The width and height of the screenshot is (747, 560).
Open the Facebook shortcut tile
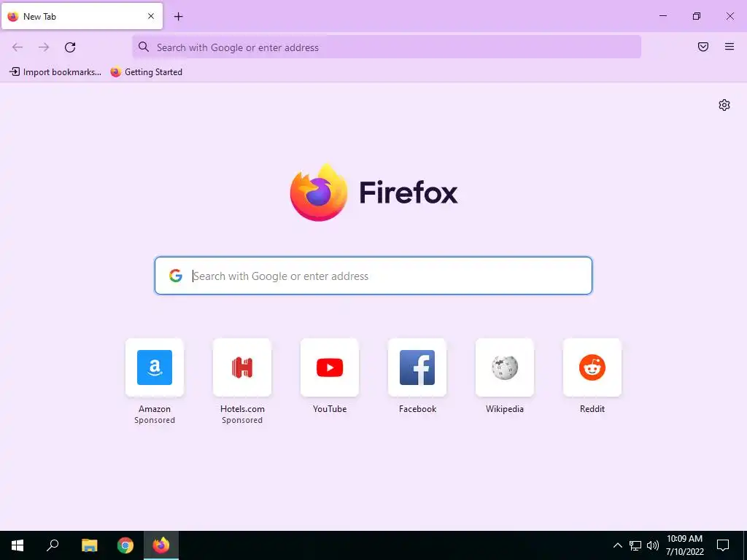coord(417,367)
